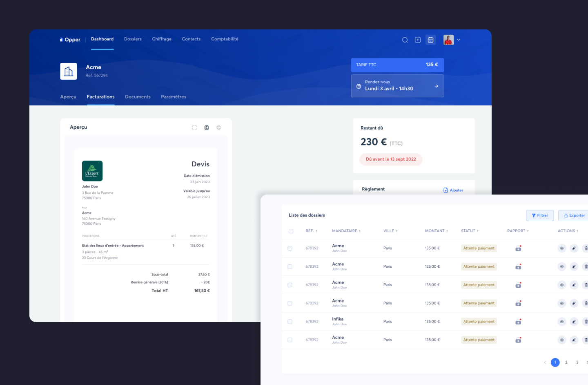Open the rapport icon in the Infika row
This screenshot has height=385, width=588.
[518, 322]
